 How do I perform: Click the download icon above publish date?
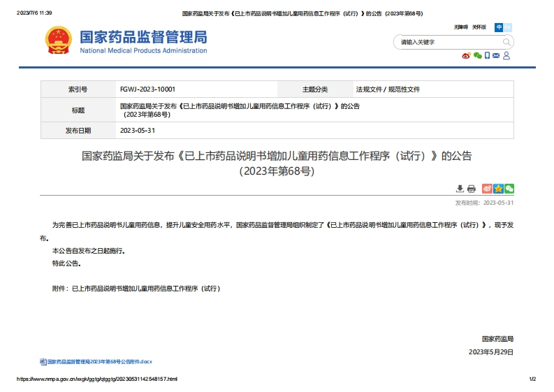point(460,189)
